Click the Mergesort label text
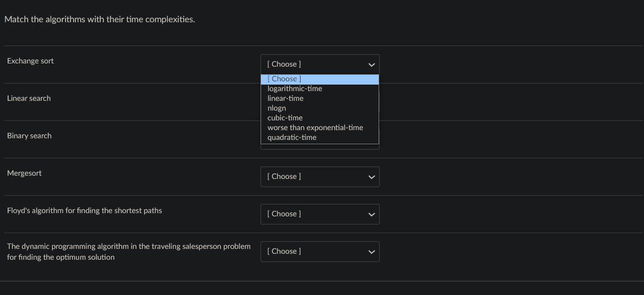 click(x=24, y=173)
